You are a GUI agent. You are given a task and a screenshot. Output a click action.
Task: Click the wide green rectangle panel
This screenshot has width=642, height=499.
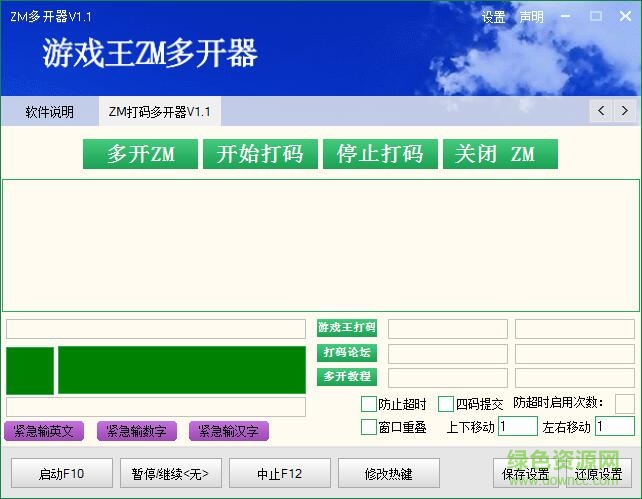click(182, 370)
